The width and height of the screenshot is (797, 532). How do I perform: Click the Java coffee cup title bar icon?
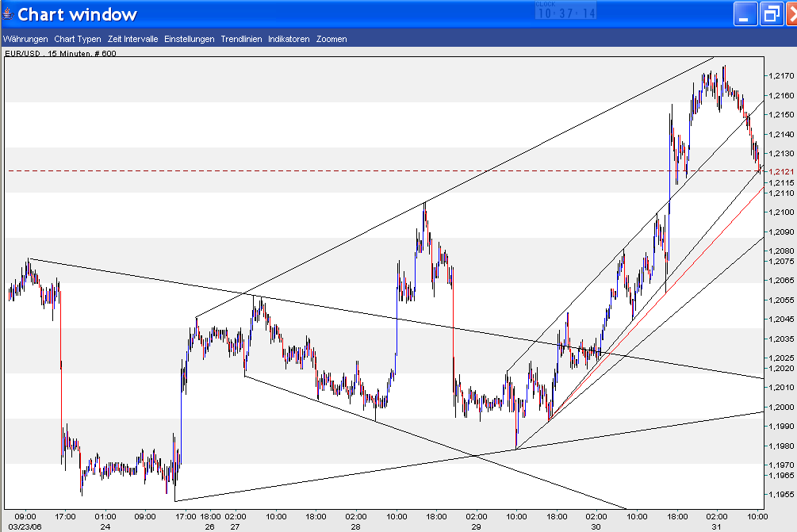(x=9, y=13)
